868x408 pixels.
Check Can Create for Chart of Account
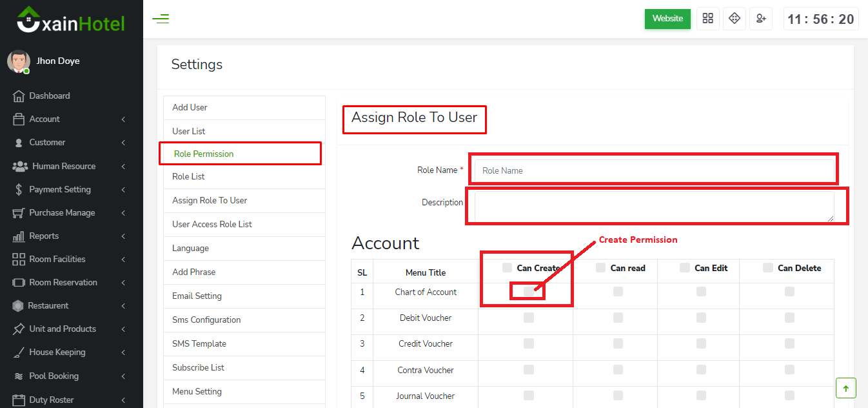click(529, 292)
